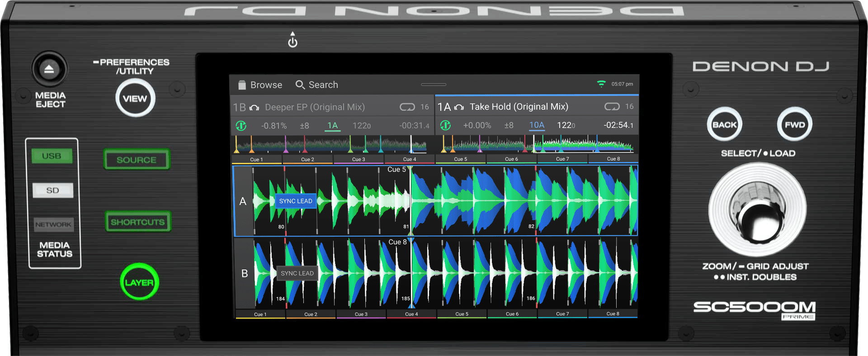The width and height of the screenshot is (868, 356).
Task: Open the 10A key selector
Action: click(x=537, y=125)
